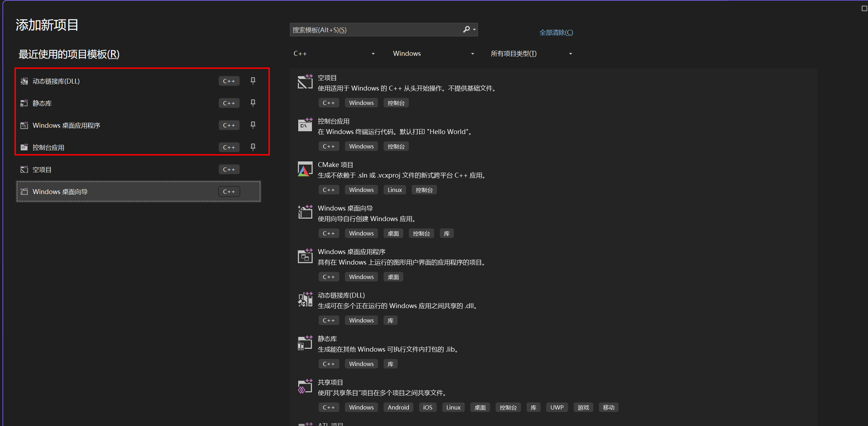Click the 控制台应用 console template icon

(x=305, y=125)
